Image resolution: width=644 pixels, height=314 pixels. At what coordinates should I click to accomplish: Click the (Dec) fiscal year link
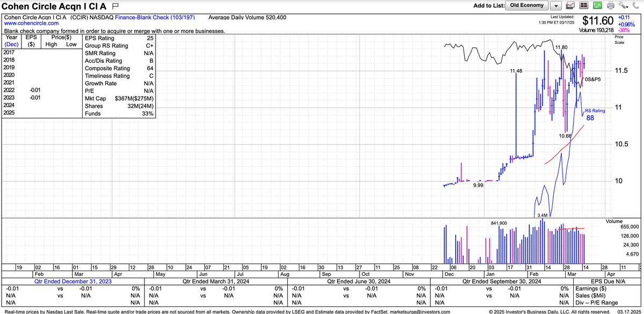tap(12, 45)
